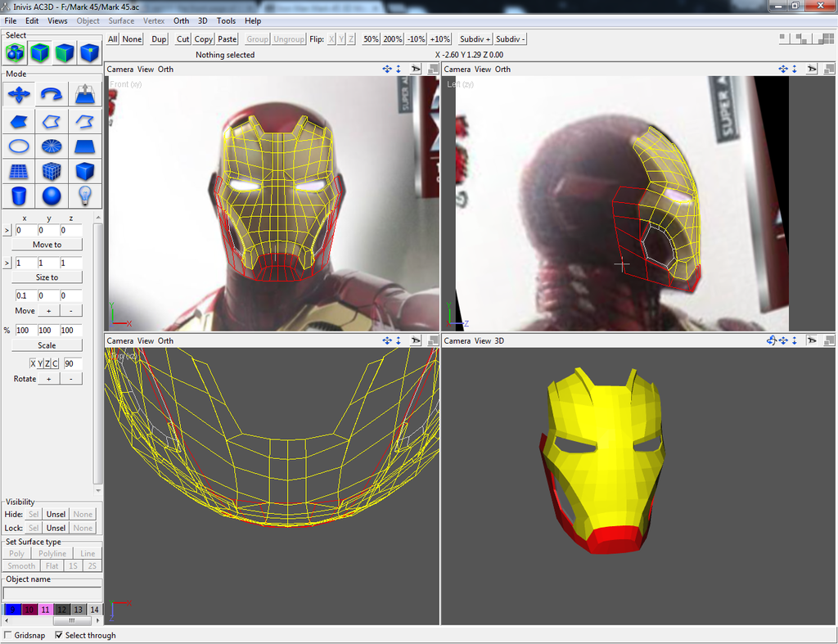This screenshot has height=644, width=838.
Task: Choose the Light bulb tool
Action: click(85, 196)
